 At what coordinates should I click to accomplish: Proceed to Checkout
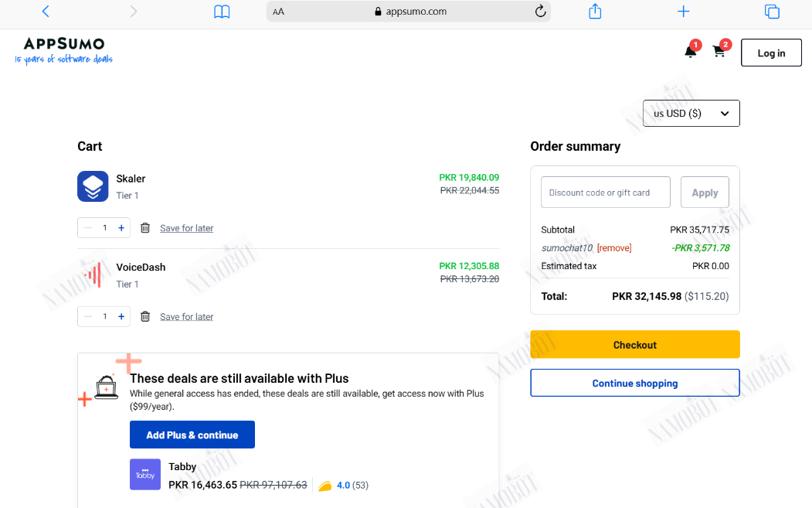[635, 345]
